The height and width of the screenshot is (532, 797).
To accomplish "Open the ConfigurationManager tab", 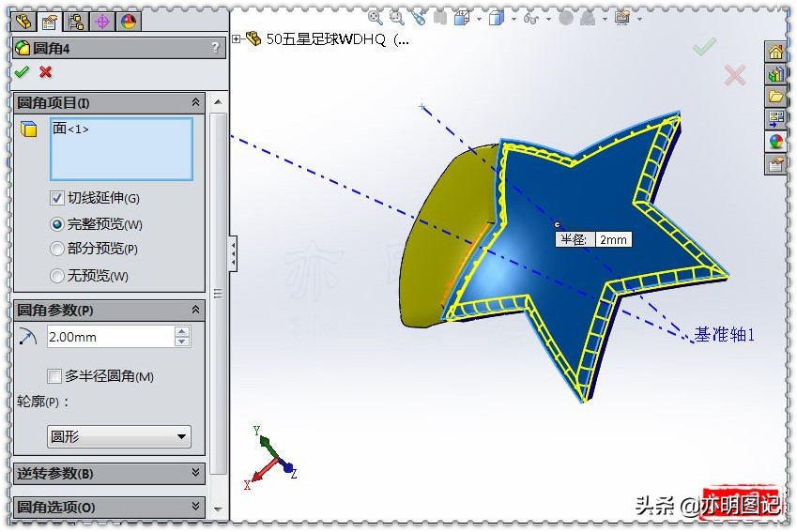I will 76,22.
